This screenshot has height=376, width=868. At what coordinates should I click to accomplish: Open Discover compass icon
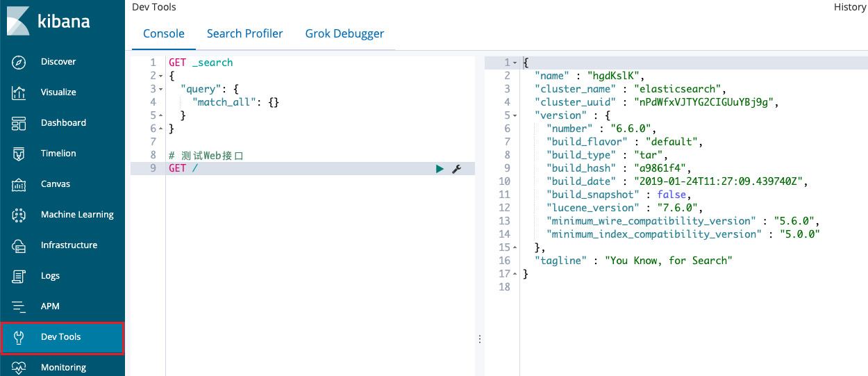(x=19, y=62)
